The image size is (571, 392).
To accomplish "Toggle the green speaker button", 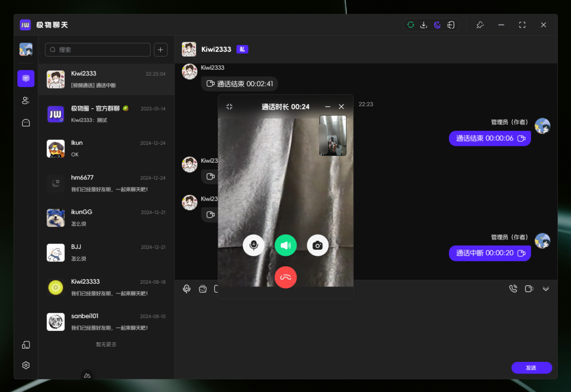I will point(285,245).
